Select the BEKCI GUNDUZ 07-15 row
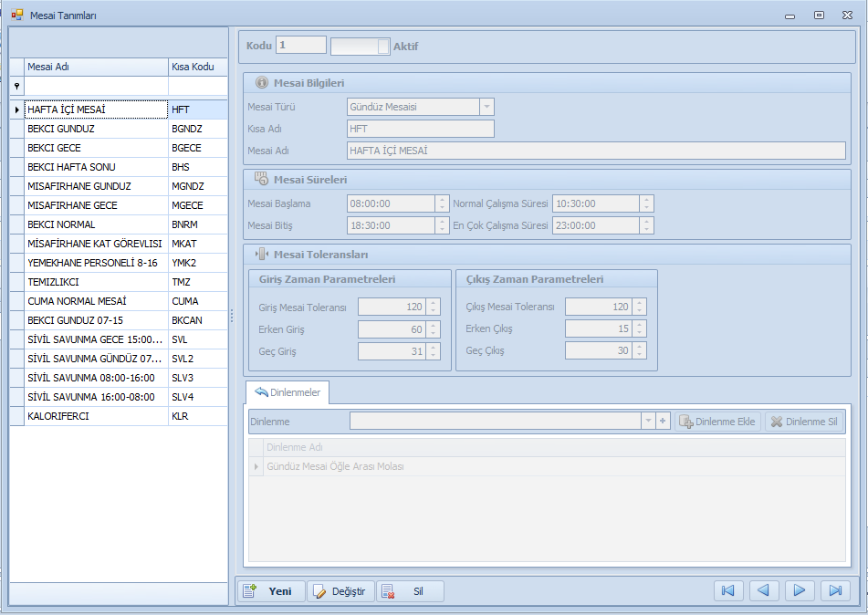The image size is (868, 615). pyautogui.click(x=119, y=320)
